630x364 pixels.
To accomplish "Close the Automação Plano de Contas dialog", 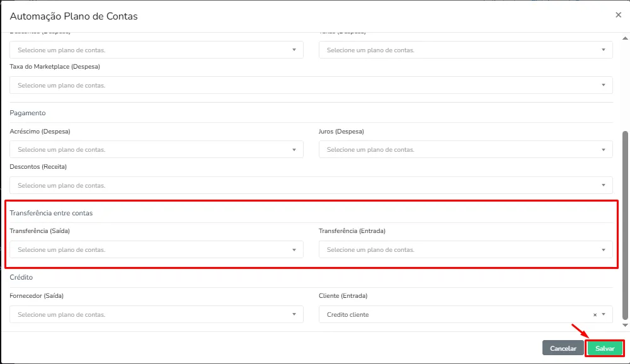I will pyautogui.click(x=618, y=15).
